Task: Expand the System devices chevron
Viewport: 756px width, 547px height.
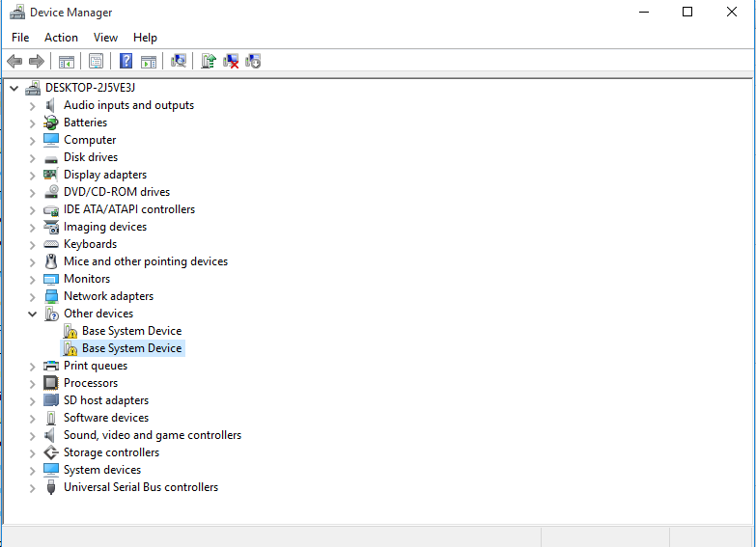Action: coord(32,471)
